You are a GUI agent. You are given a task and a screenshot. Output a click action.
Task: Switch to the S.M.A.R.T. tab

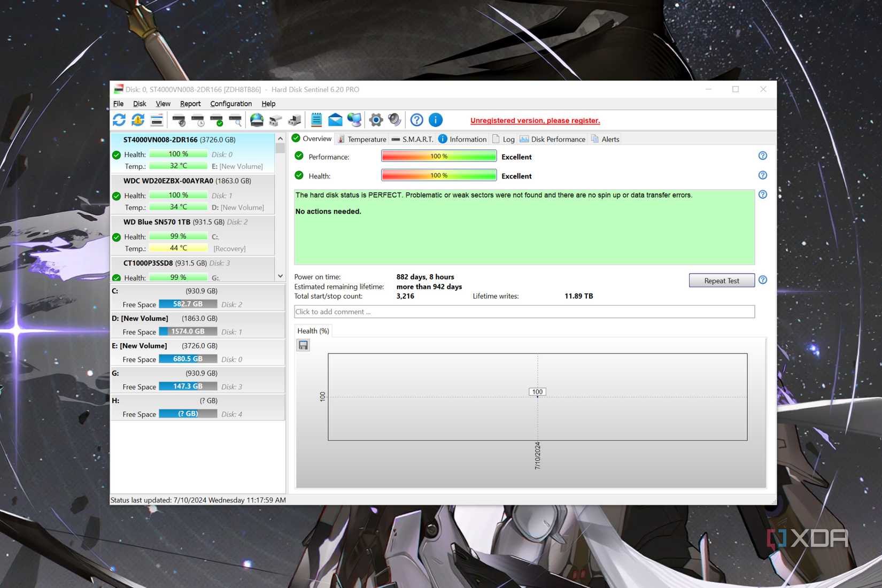pyautogui.click(x=417, y=139)
